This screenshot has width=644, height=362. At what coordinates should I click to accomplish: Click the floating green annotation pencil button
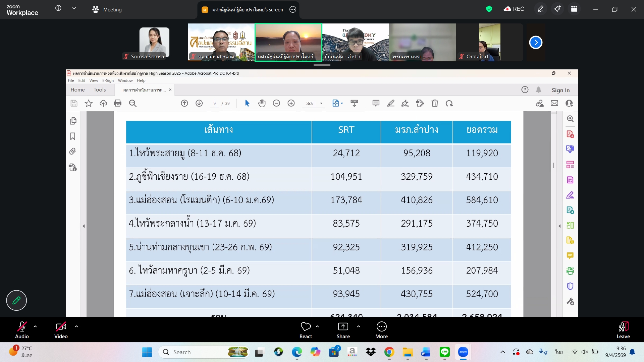pyautogui.click(x=16, y=300)
